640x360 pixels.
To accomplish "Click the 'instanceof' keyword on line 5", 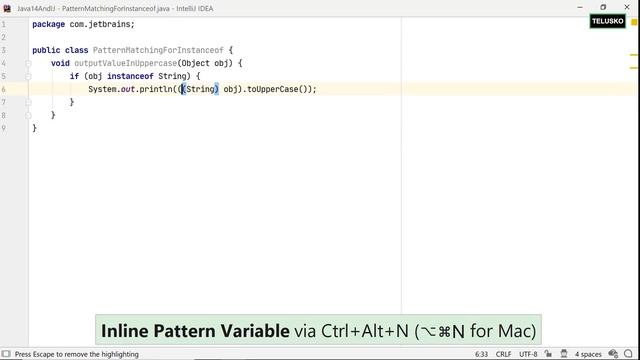I will [x=130, y=76].
